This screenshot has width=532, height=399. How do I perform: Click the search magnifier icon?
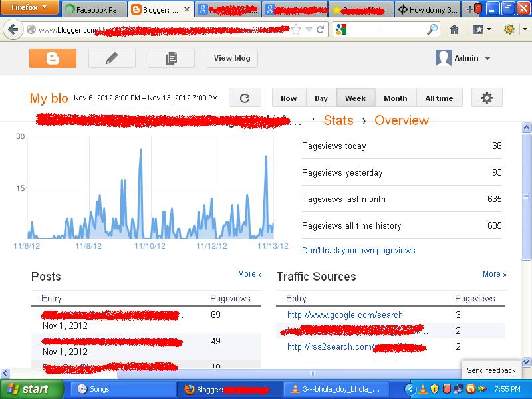coord(432,30)
